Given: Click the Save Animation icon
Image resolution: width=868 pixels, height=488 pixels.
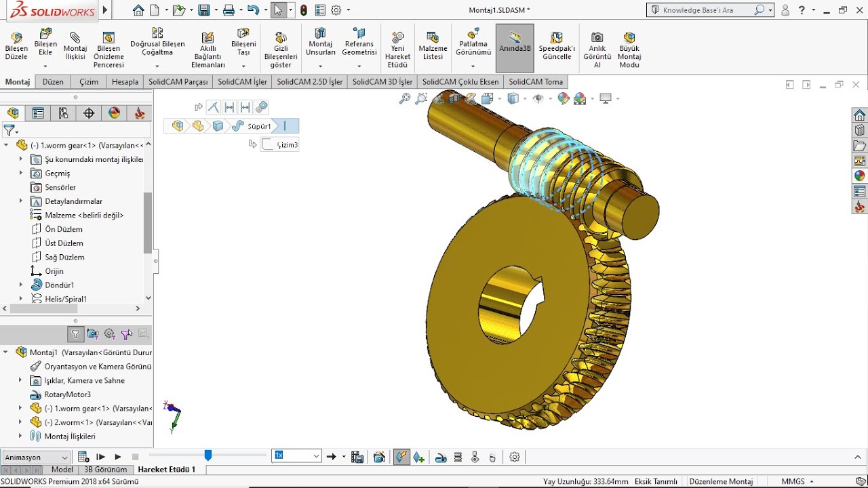Looking at the screenshot, I should coord(357,457).
